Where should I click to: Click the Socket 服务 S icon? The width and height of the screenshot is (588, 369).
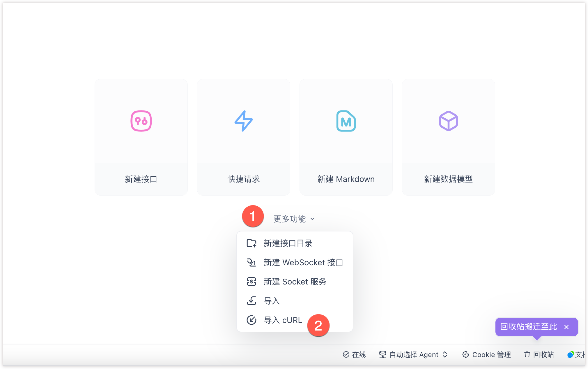tap(252, 282)
